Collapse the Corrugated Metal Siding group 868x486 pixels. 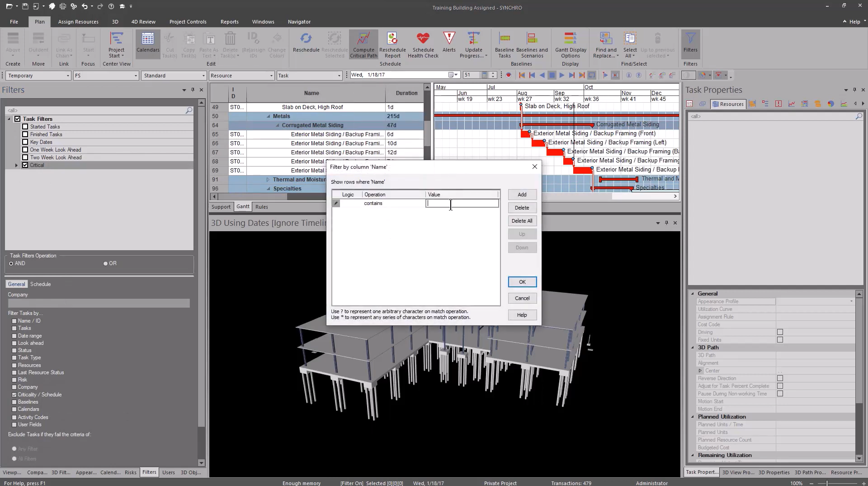[x=278, y=125]
